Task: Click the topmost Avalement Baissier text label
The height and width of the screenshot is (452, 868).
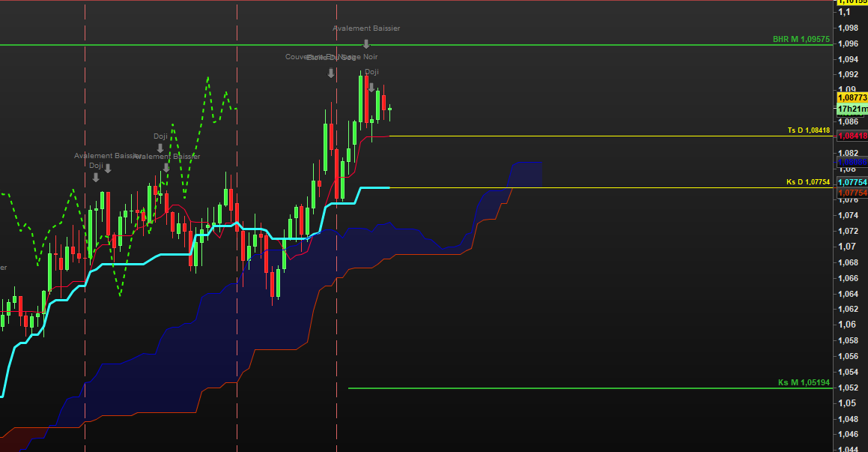Action: pyautogui.click(x=366, y=28)
